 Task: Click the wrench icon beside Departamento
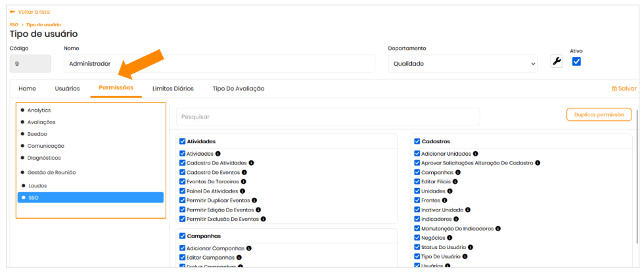557,62
